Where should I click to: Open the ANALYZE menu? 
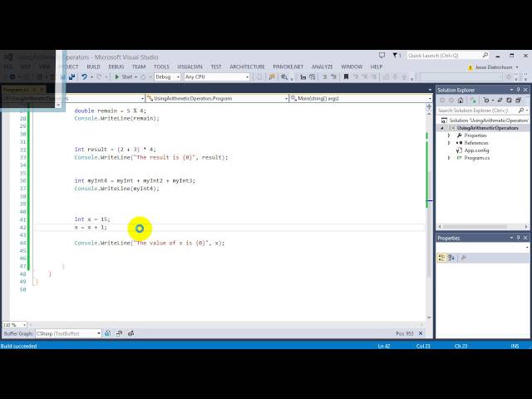pos(323,66)
